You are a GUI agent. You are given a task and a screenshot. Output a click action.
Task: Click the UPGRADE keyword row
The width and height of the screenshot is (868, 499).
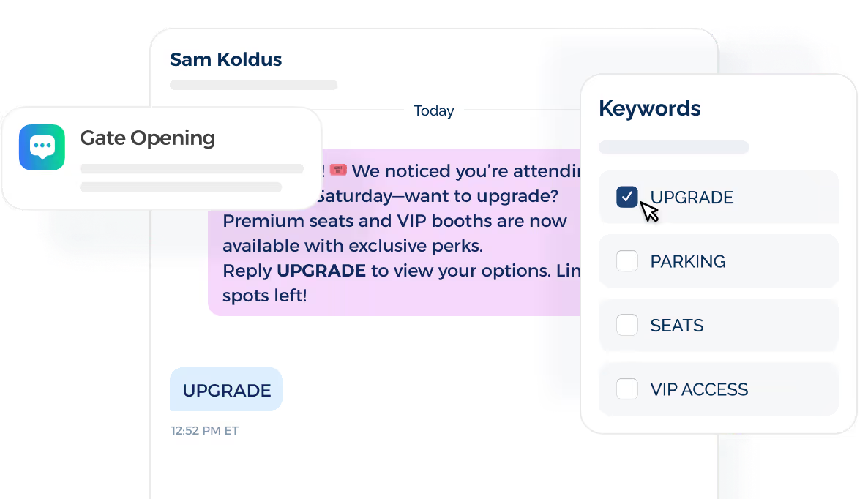point(718,197)
